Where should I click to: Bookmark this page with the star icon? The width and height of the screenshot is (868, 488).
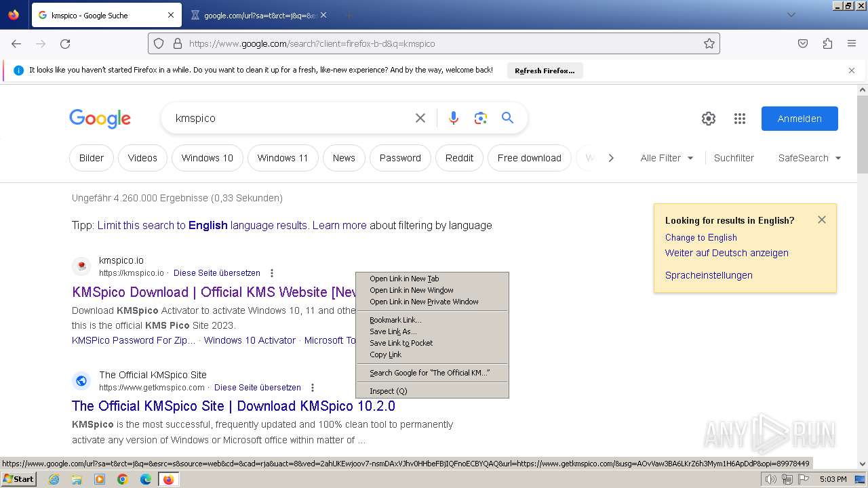coord(709,43)
